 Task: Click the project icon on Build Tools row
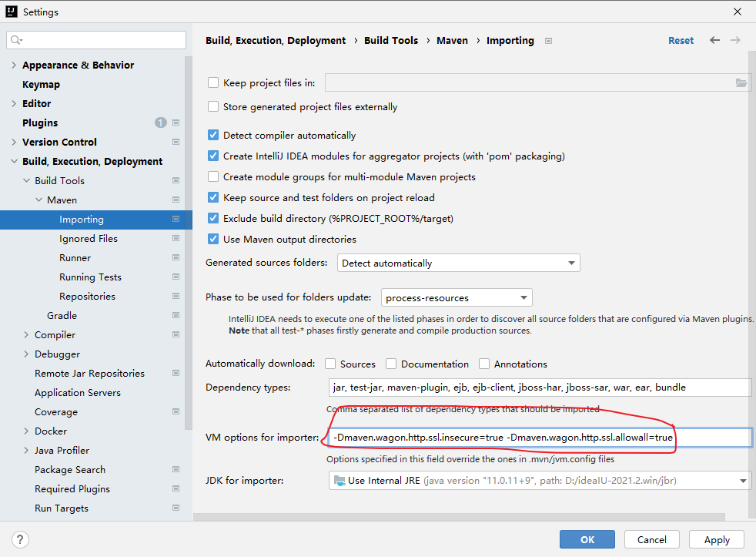(x=176, y=180)
